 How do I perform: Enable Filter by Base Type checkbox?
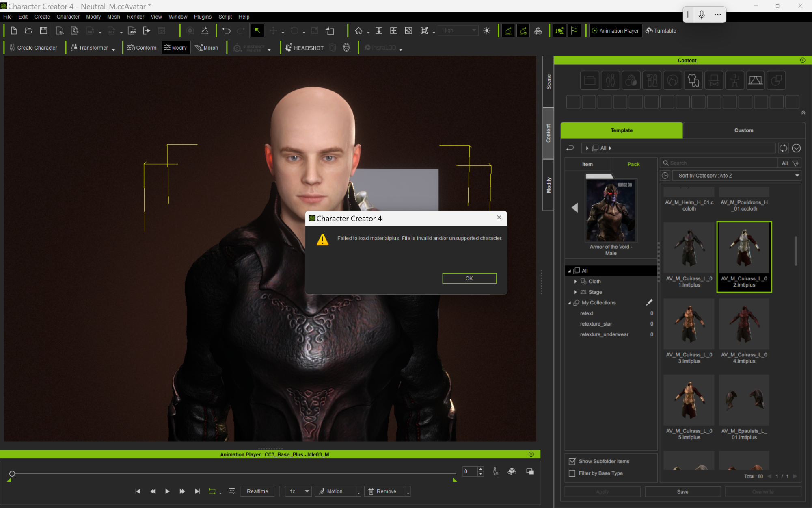point(572,473)
